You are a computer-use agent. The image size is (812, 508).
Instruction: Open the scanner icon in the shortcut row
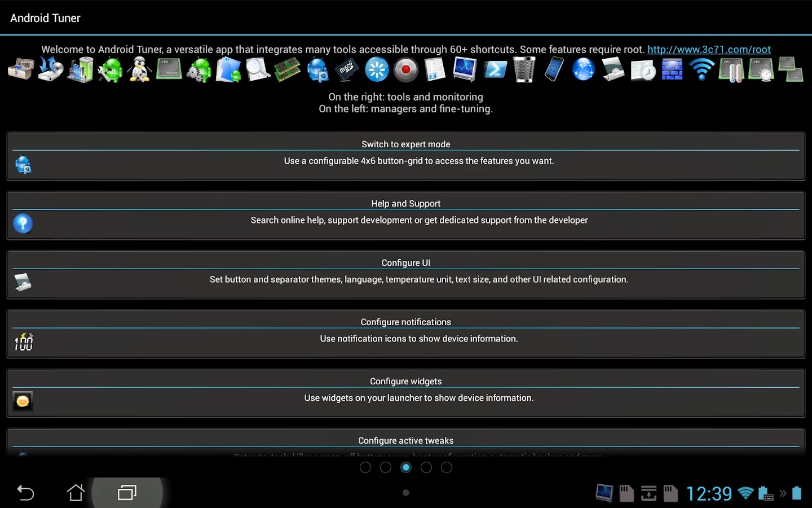(x=614, y=70)
